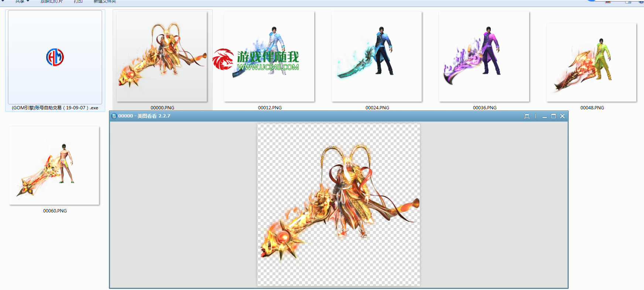Select the 00024.PNG blue sword character thumbnail
Screen dimensions: 644x290
point(377,56)
